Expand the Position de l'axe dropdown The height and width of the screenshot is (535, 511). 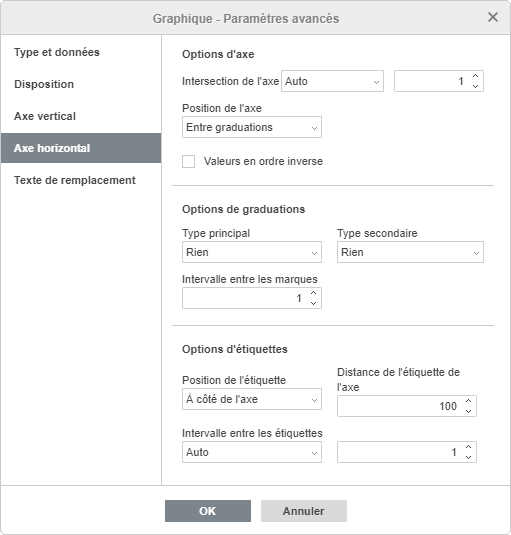(252, 127)
